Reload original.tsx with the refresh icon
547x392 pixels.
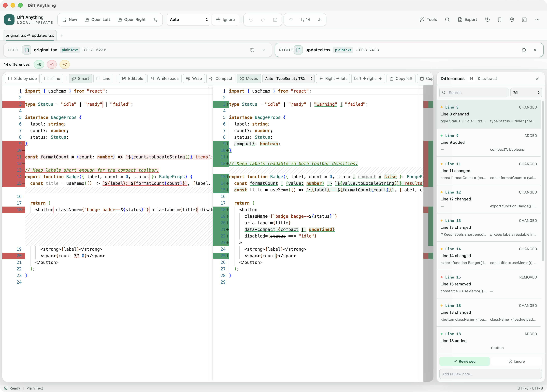252,50
